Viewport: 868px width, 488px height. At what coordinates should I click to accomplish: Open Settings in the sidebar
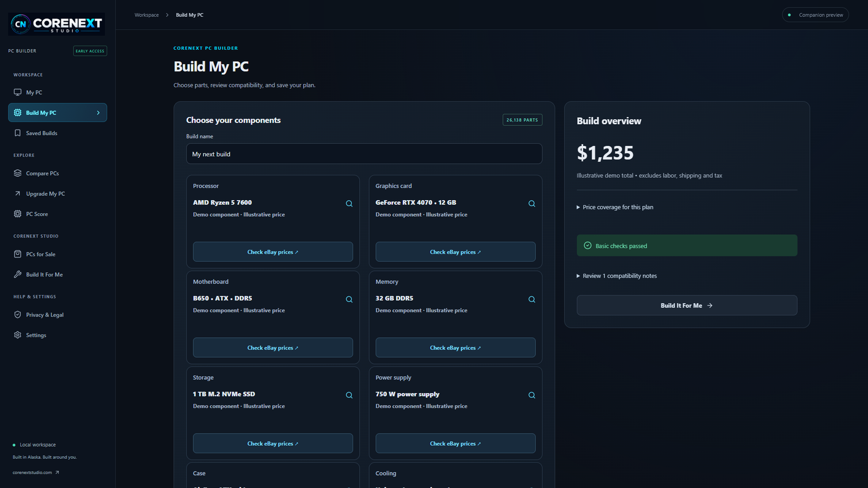tap(58, 335)
